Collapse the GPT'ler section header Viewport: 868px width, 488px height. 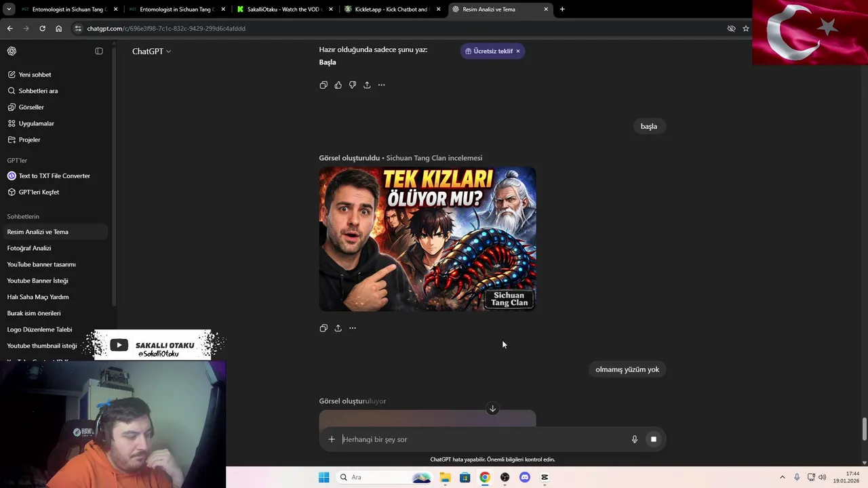[x=17, y=161]
